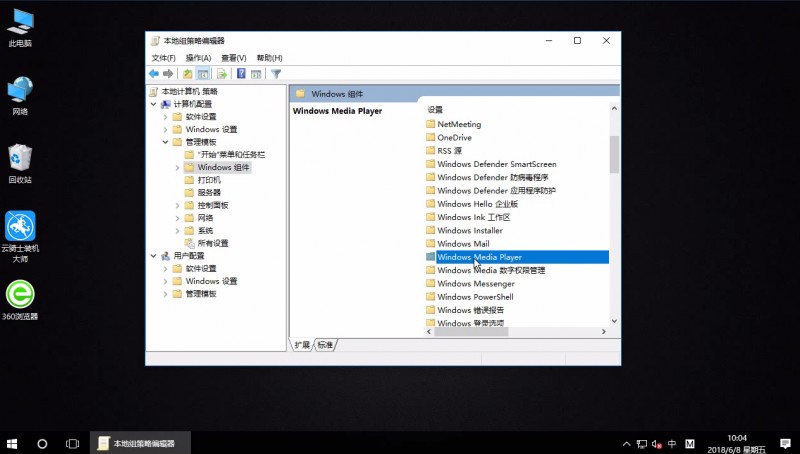Switch to the 标准 tab

pyautogui.click(x=325, y=345)
